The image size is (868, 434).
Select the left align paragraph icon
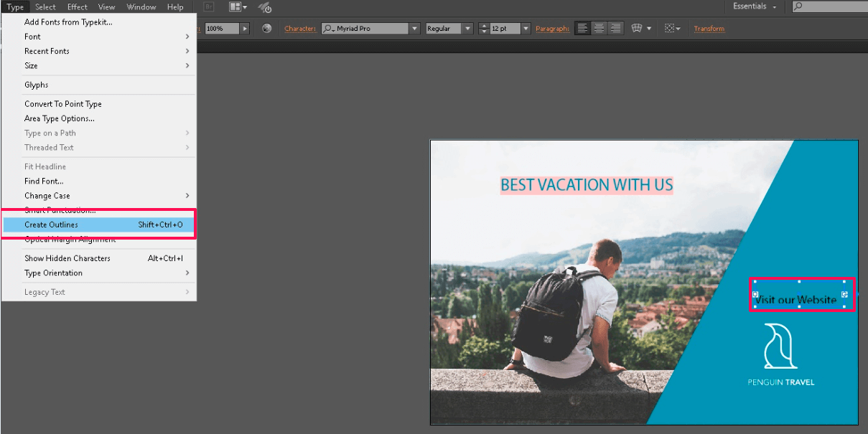582,28
